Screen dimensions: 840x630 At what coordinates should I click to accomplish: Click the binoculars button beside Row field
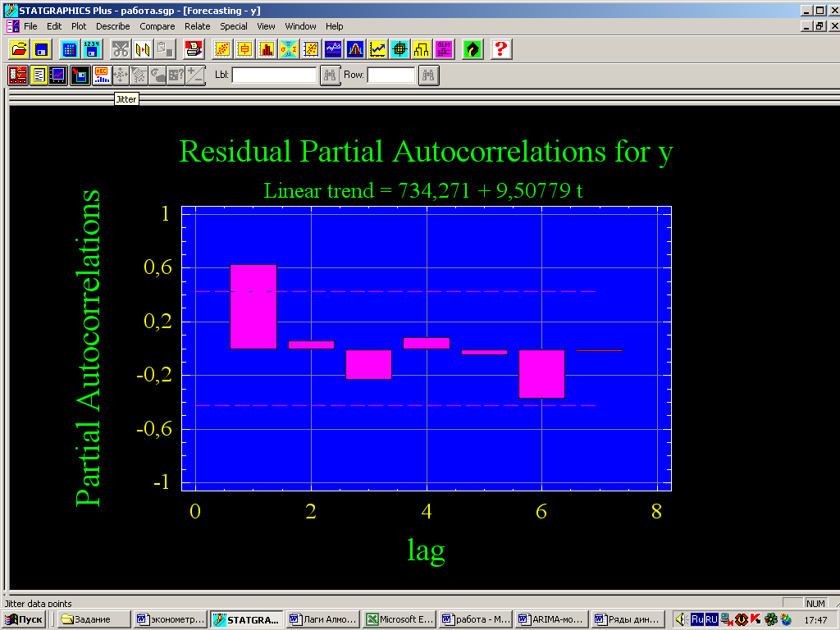tap(428, 75)
